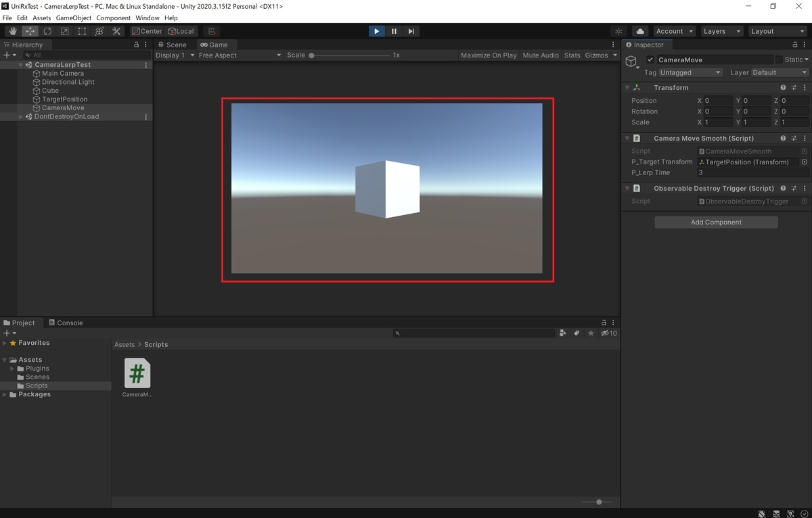Open the Free Aspect dropdown

pos(240,55)
